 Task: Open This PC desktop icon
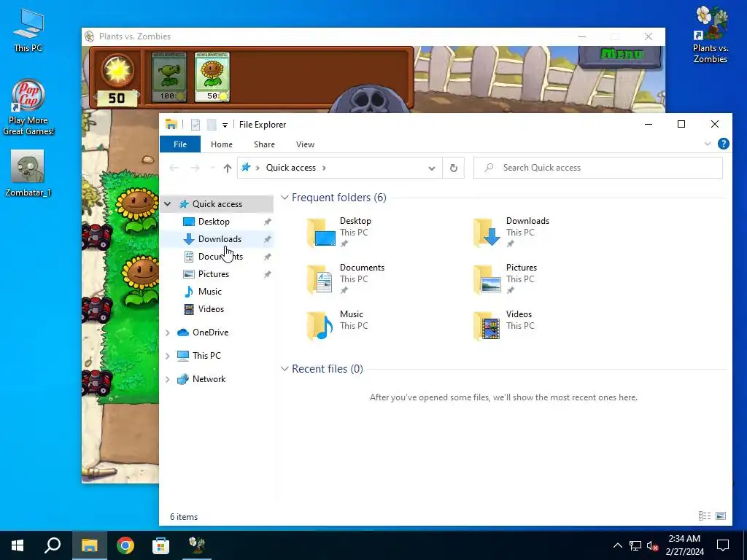(28, 30)
